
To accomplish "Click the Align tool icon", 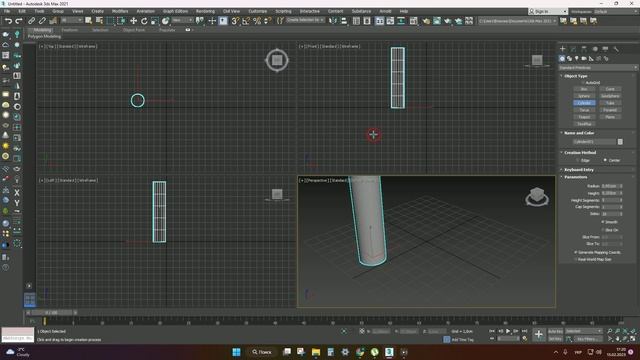I will coord(344,21).
